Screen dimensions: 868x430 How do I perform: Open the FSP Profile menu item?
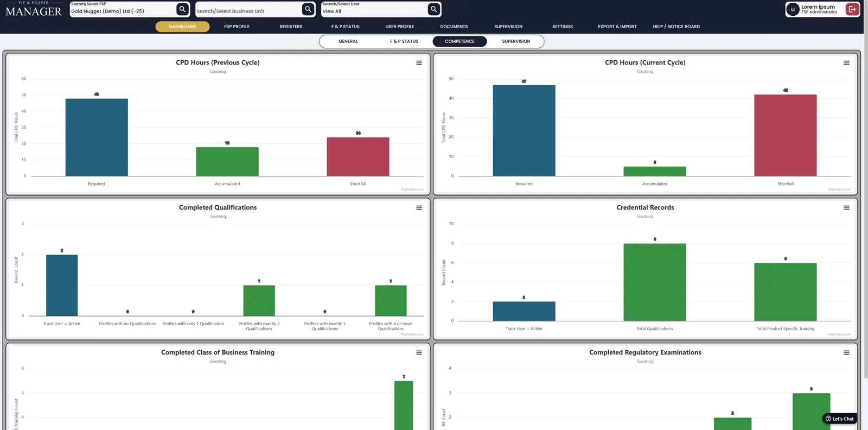237,27
